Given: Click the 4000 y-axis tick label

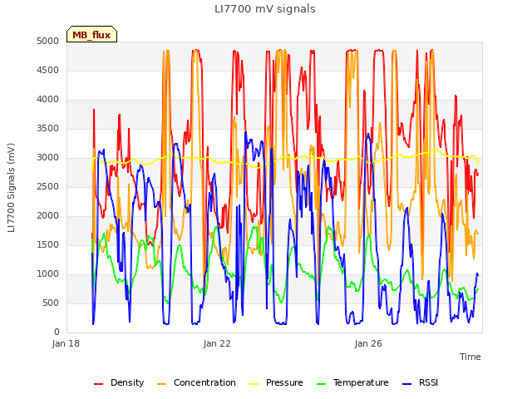Looking at the screenshot, I should [x=48, y=100].
